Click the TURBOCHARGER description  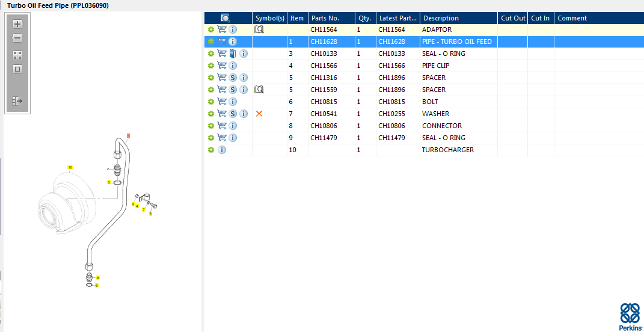[x=448, y=150]
